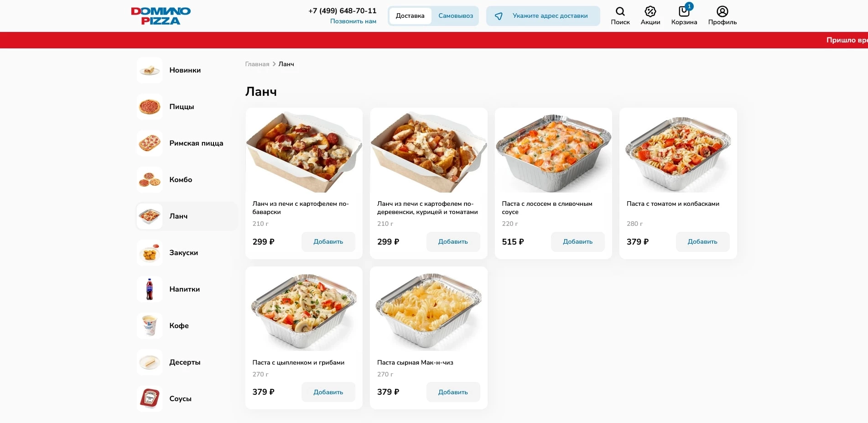Click the Domino Pizza logo
The image size is (868, 423).
click(161, 16)
